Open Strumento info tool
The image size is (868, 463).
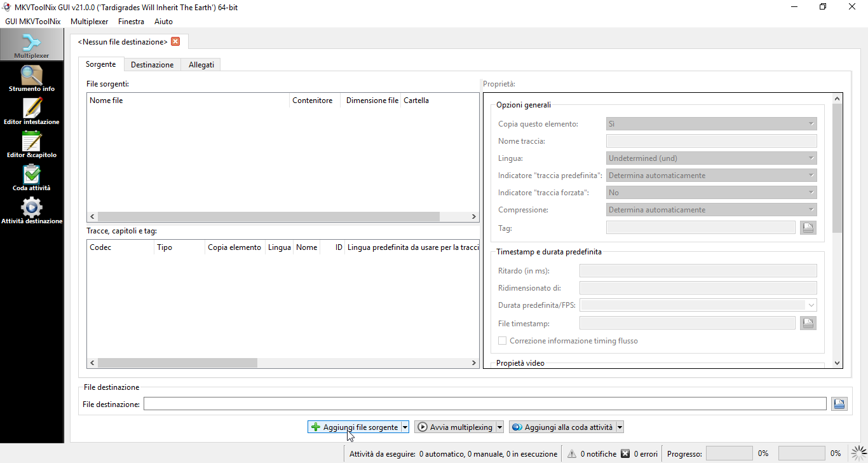(32, 79)
